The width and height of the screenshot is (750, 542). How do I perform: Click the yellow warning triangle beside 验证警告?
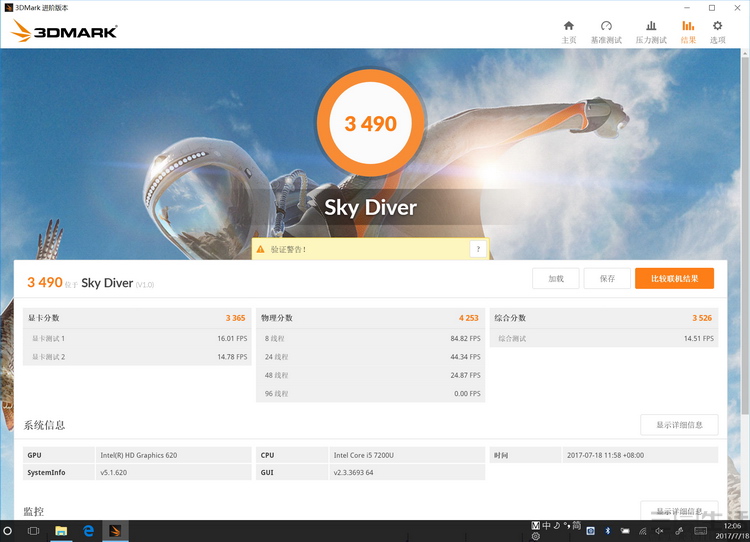[x=260, y=249]
